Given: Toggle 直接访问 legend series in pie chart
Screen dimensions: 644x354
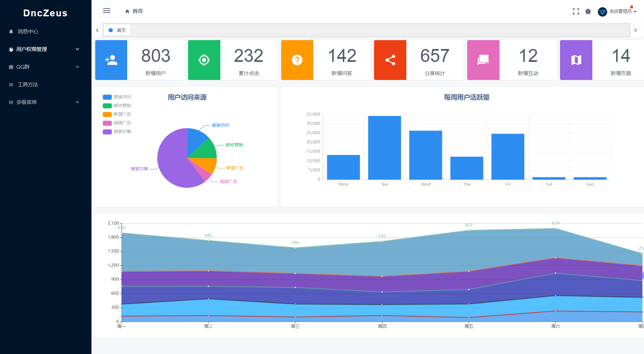Looking at the screenshot, I should tap(117, 97).
